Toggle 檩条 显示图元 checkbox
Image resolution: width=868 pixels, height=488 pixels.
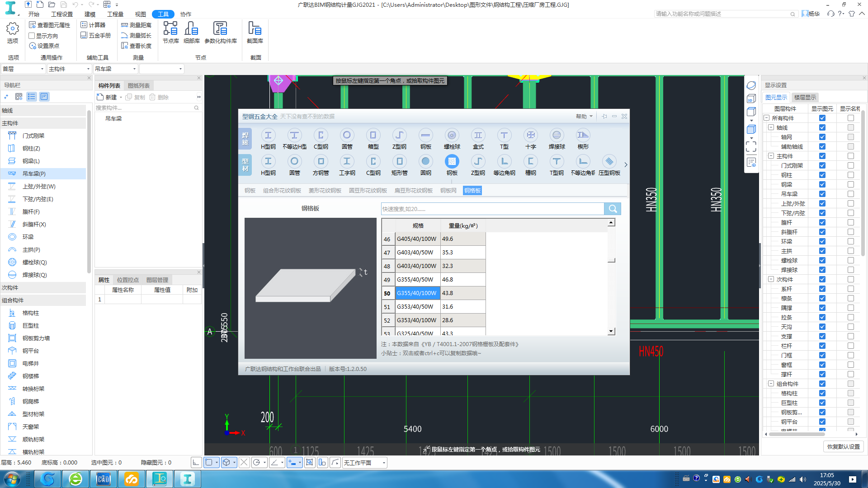click(822, 298)
